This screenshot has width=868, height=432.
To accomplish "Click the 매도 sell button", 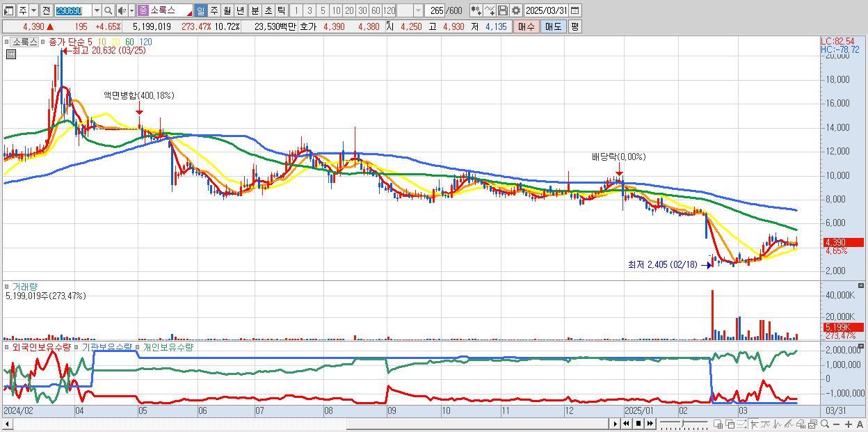I will (554, 26).
